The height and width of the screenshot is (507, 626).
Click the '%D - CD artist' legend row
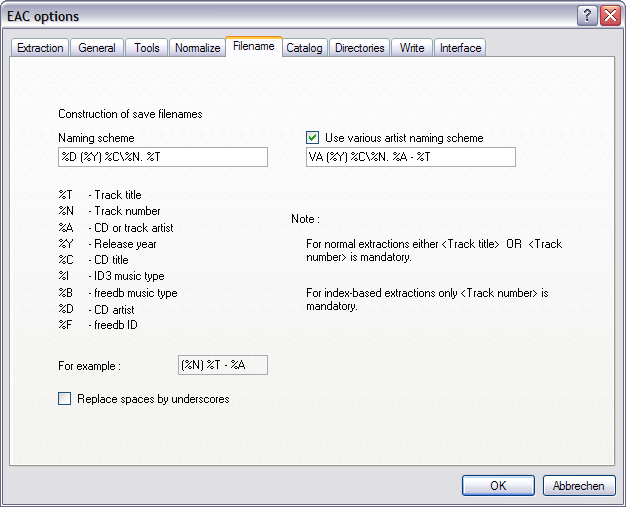pos(96,310)
